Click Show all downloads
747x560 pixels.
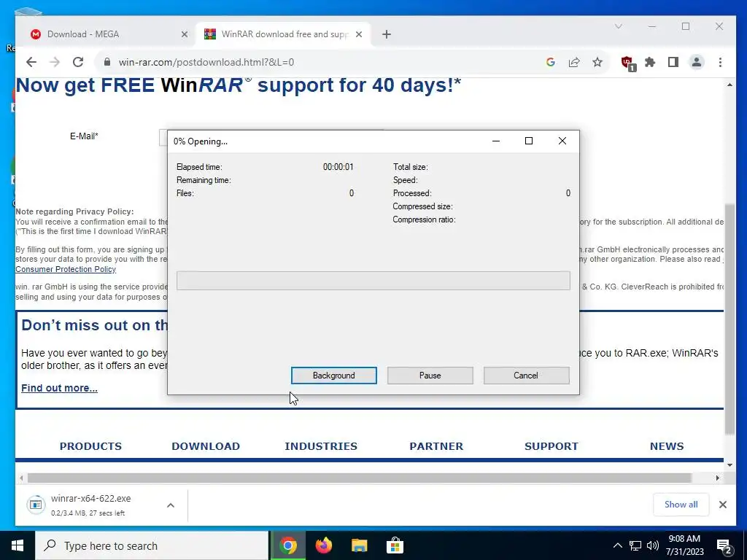coord(681,505)
